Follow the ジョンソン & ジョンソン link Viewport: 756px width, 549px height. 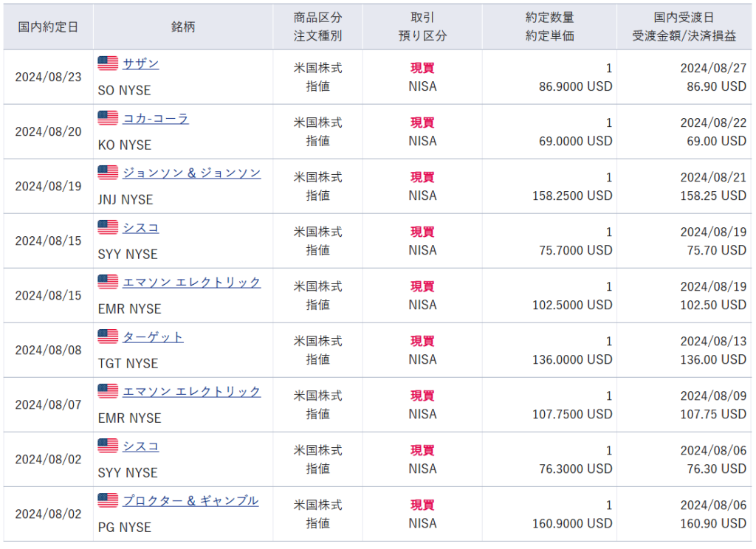coord(191,173)
